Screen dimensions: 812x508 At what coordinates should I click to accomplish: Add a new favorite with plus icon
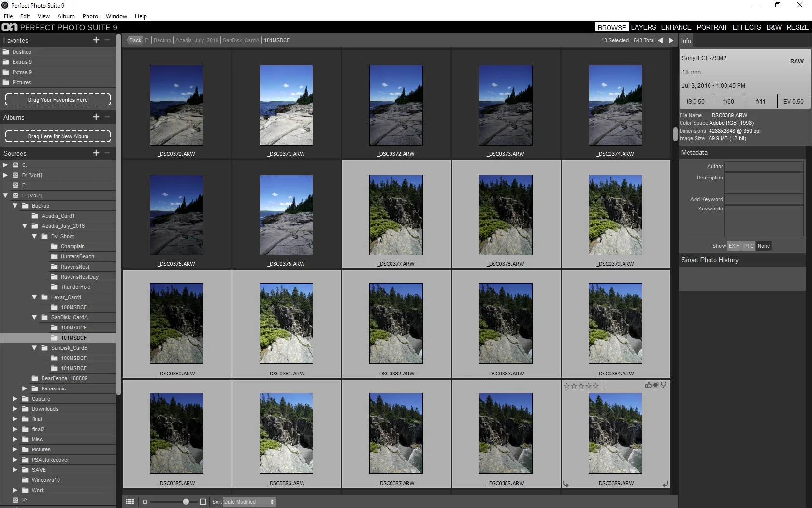(x=96, y=40)
